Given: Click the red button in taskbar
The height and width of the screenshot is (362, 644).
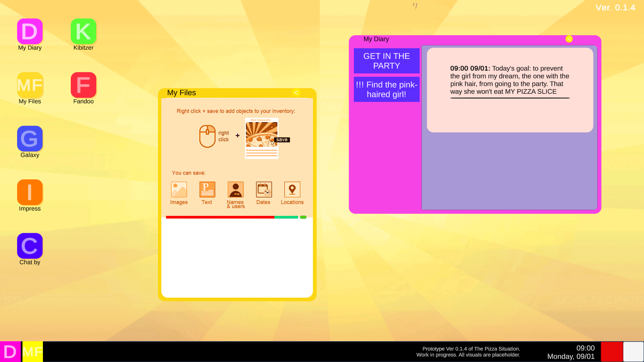Looking at the screenshot, I should point(612,352).
